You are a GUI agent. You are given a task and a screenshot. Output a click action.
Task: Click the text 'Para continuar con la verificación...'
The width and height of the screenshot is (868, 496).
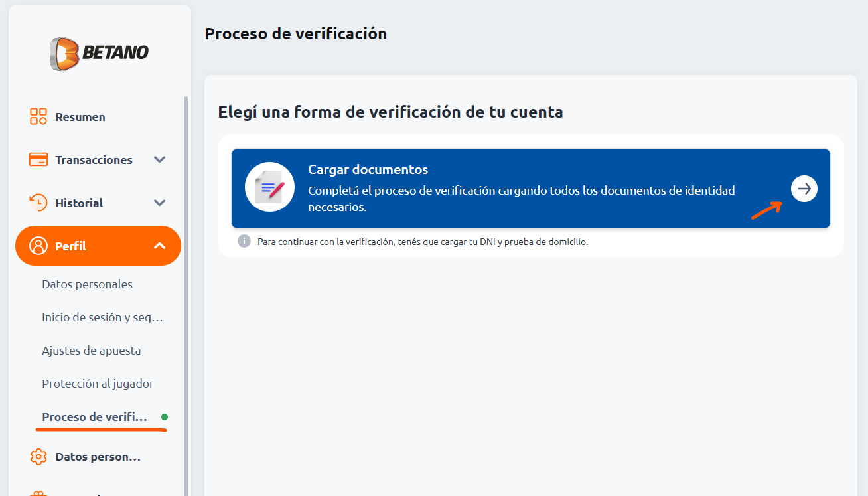tap(423, 242)
